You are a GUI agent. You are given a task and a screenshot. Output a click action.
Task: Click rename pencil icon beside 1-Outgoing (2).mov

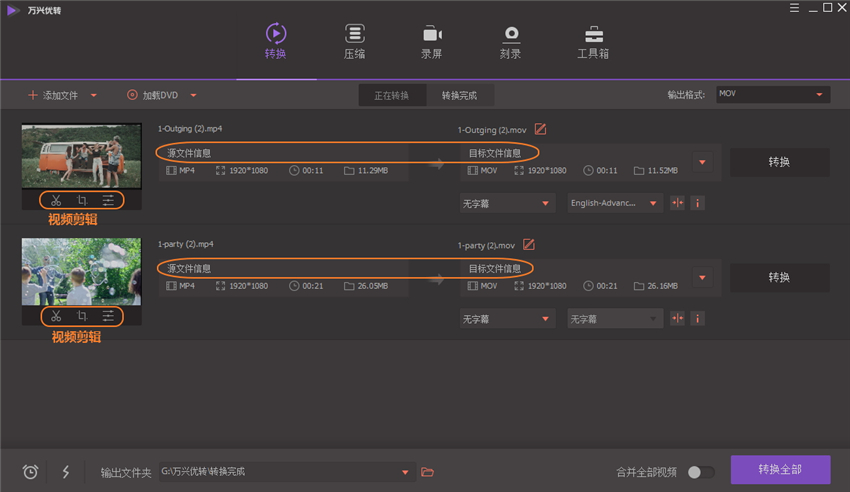(x=541, y=129)
